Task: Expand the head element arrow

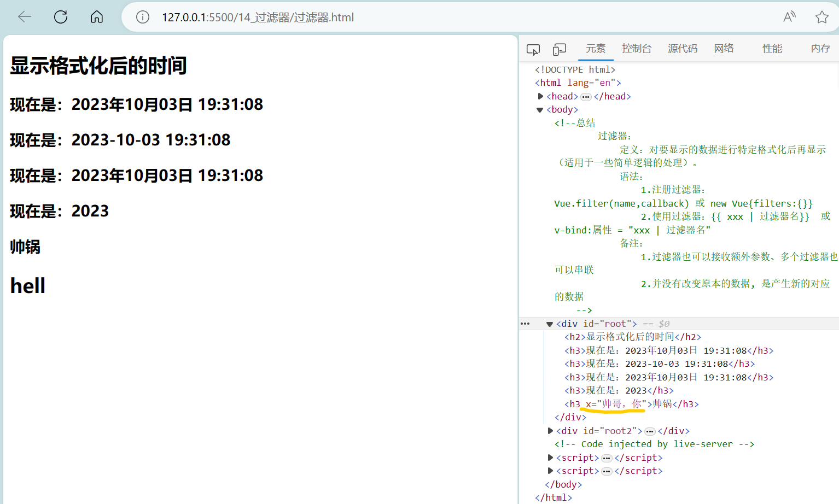Action: click(x=540, y=96)
